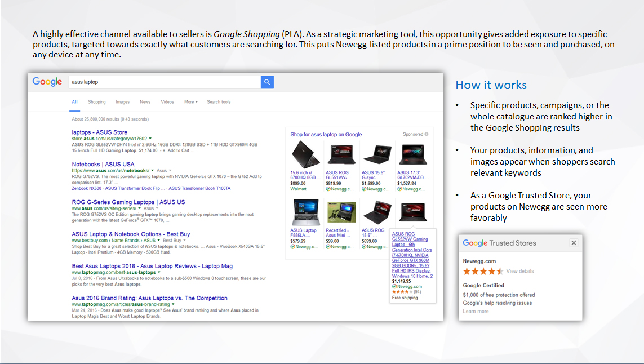Open the ASUS 17.3" GL702VM-DB listing title
Screen dimensions: 644x364
(x=413, y=175)
